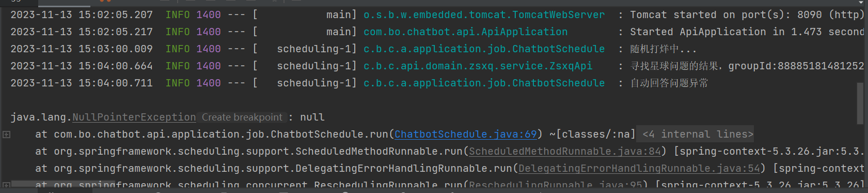Open ScheduledMethodRunnable.java:84 source link
868x193 pixels.
(565, 151)
